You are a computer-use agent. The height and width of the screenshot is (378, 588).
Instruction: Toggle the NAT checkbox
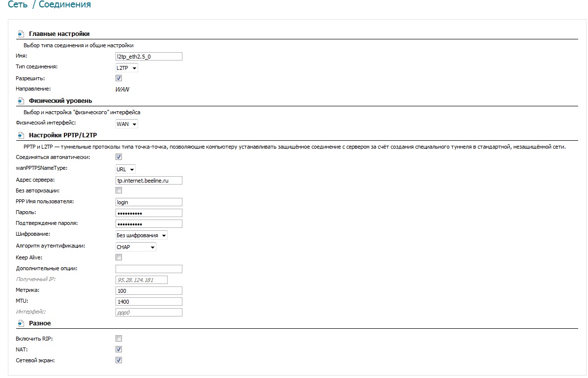pos(119,349)
